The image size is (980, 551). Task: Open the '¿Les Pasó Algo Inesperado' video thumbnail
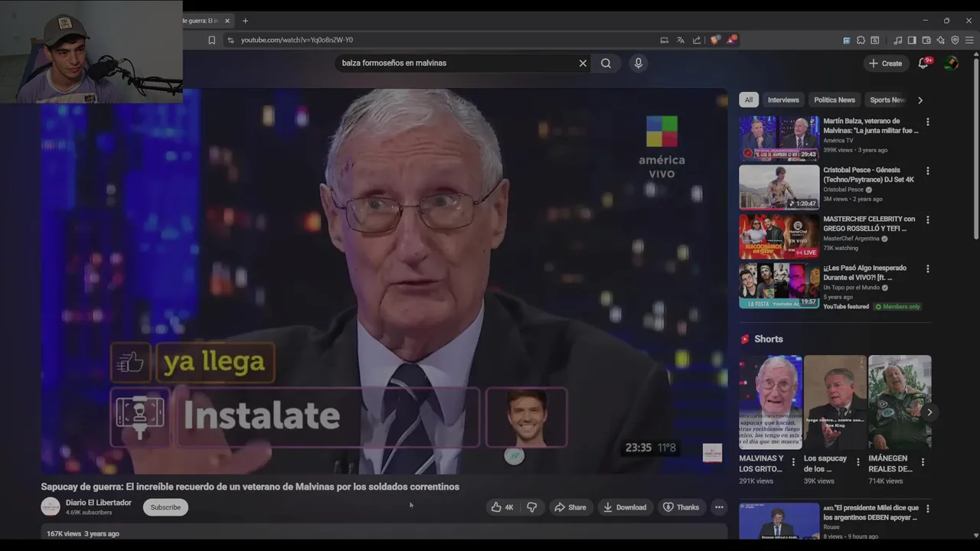pos(779,285)
